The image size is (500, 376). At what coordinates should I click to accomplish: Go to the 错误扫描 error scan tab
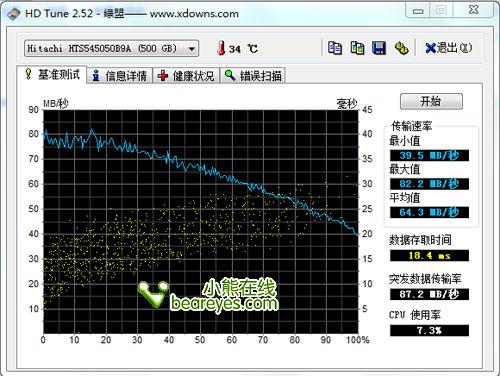pyautogui.click(x=253, y=76)
